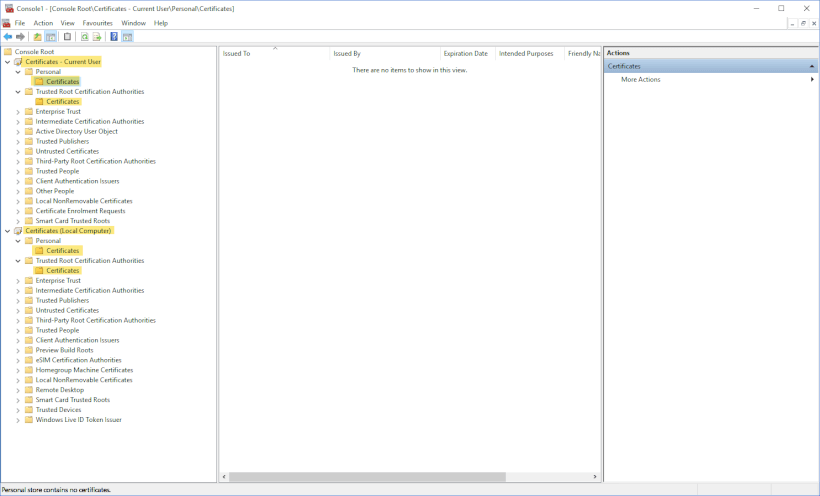Click folder icon of Homegroup Machine Certificates

(x=29, y=370)
